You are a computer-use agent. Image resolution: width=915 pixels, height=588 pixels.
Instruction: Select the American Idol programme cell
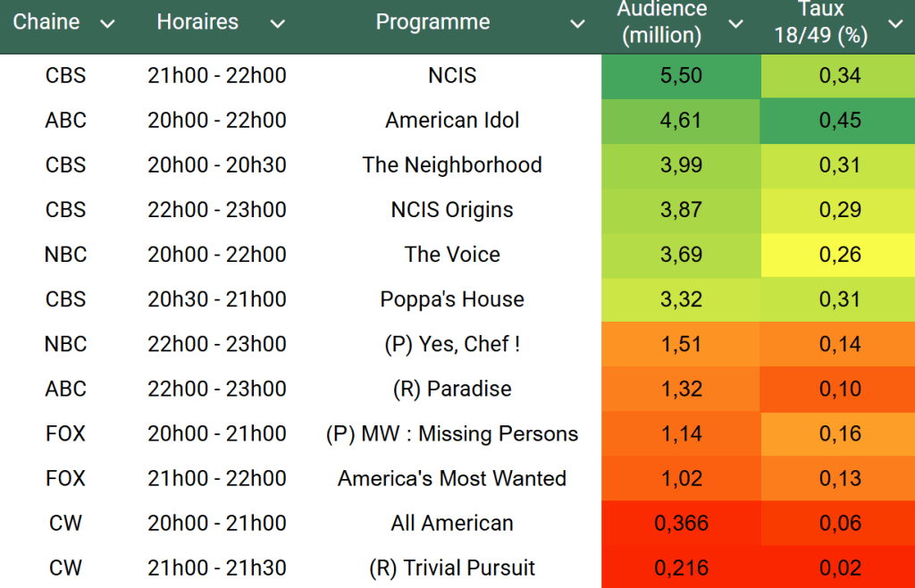pyautogui.click(x=452, y=121)
